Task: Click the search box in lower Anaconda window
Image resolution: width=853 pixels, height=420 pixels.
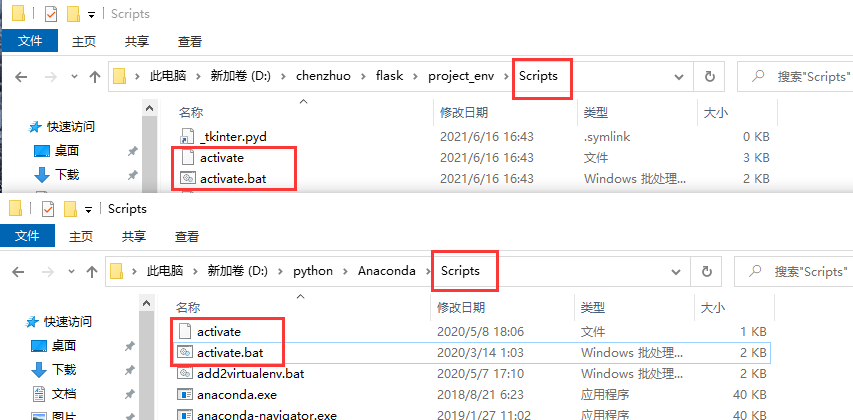Action: 792,271
